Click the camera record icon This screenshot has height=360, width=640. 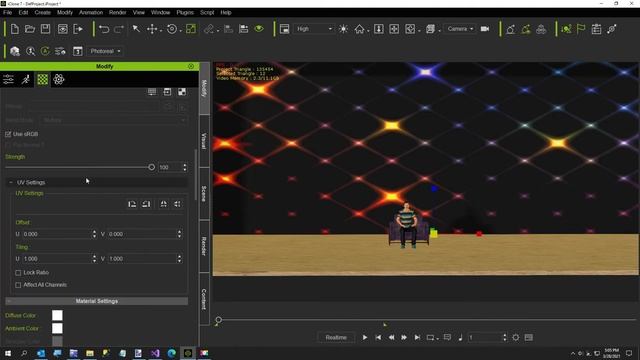[x=485, y=29]
